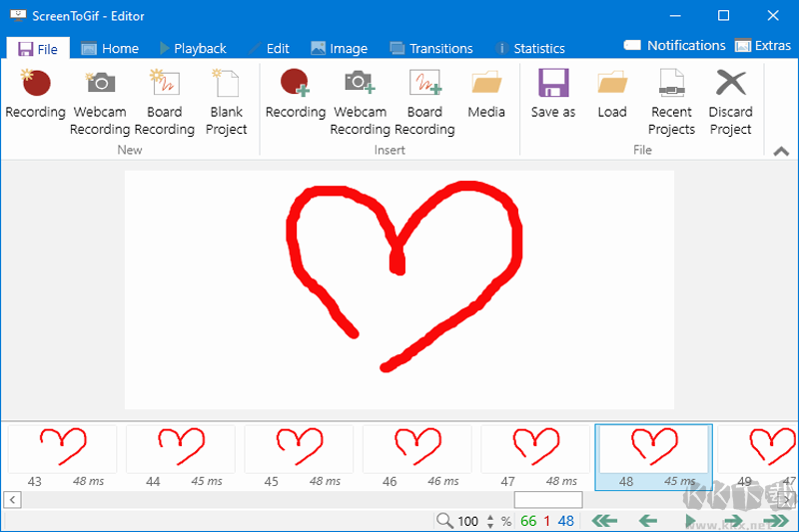Open the Notifications panel
The image size is (799, 532).
click(x=674, y=45)
